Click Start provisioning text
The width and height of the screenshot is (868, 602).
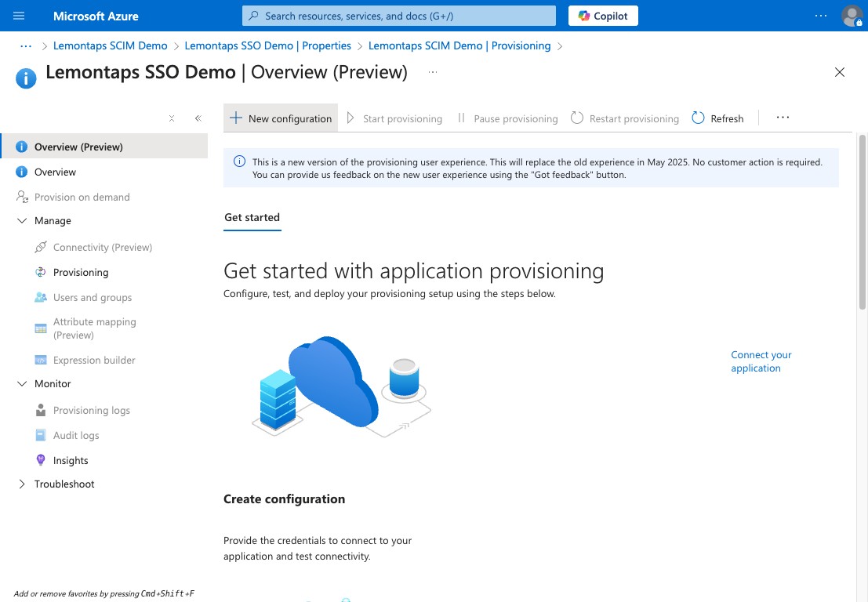coord(402,119)
